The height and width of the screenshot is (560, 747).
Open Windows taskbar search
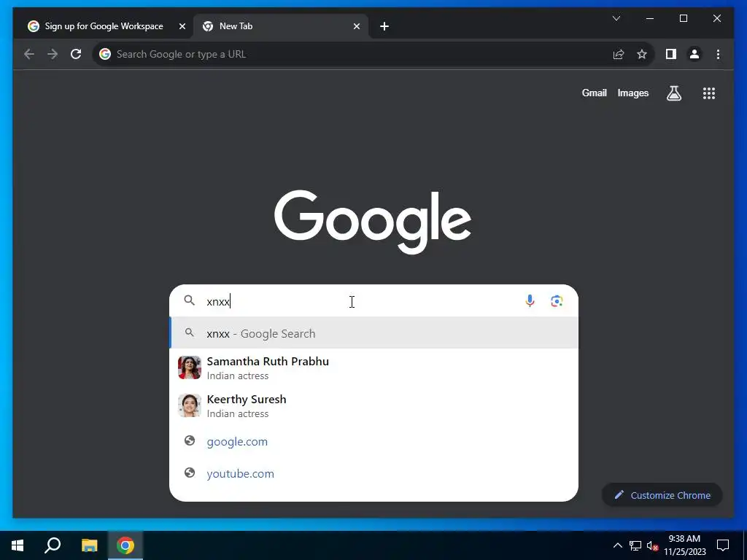pyautogui.click(x=53, y=545)
